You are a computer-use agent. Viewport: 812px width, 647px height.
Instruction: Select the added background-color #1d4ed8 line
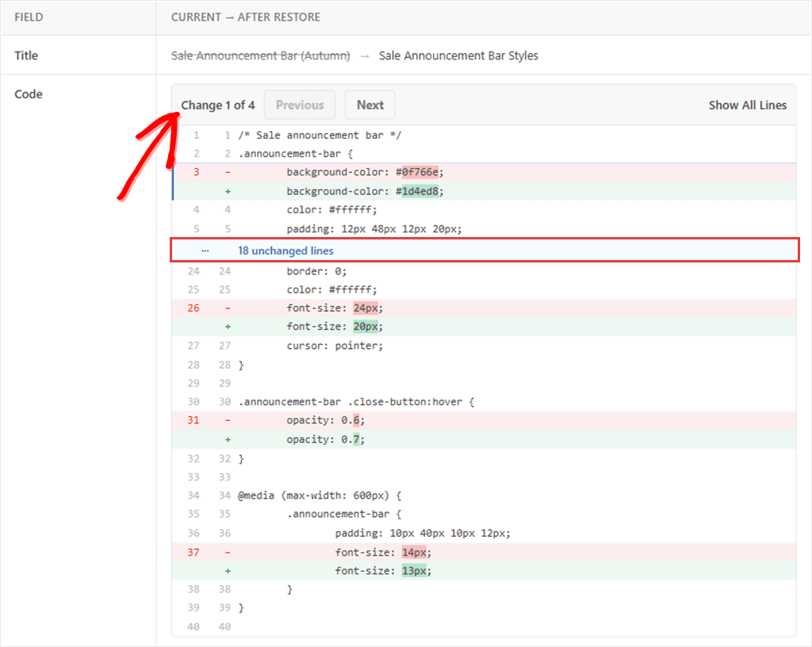[x=485, y=191]
